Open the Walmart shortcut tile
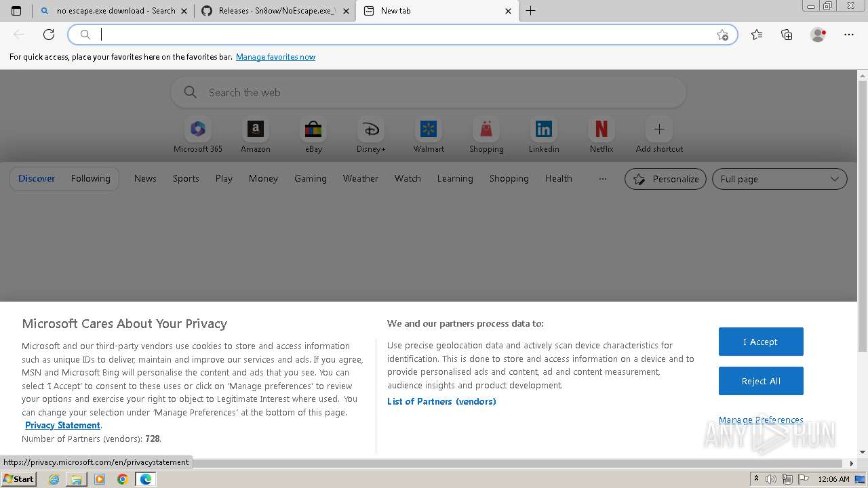This screenshot has width=868, height=488. point(429,135)
